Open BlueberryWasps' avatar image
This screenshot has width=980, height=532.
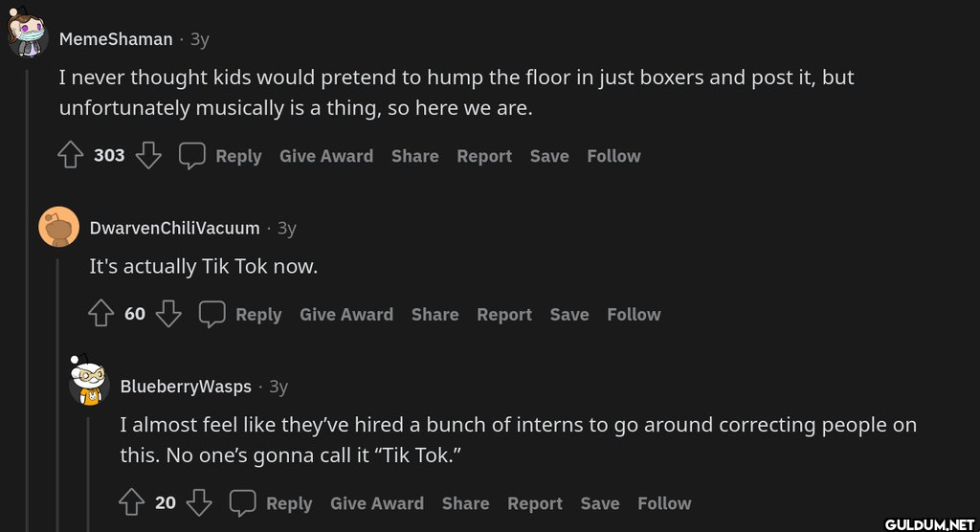(88, 382)
